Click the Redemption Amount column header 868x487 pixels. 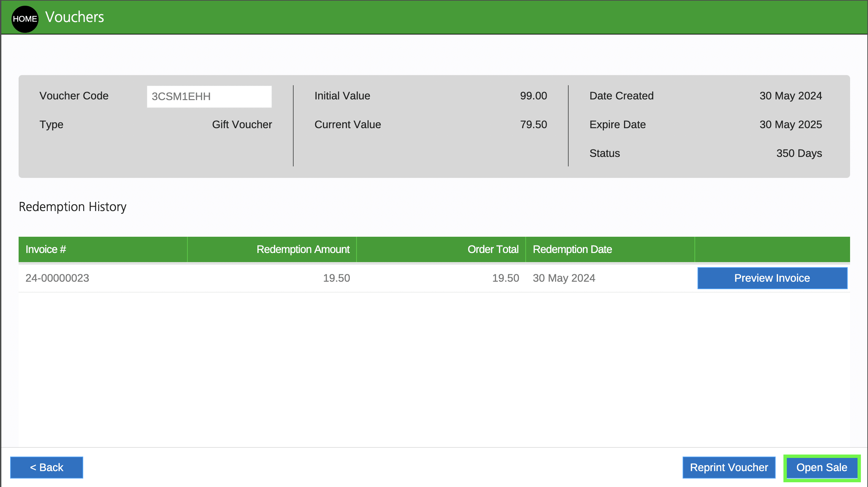[x=272, y=249]
